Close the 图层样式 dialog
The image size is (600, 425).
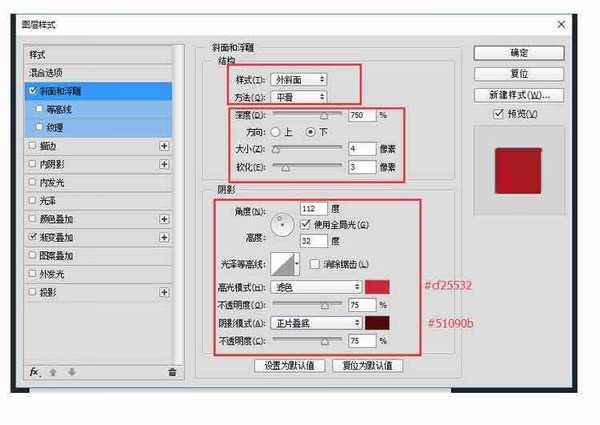[561, 25]
